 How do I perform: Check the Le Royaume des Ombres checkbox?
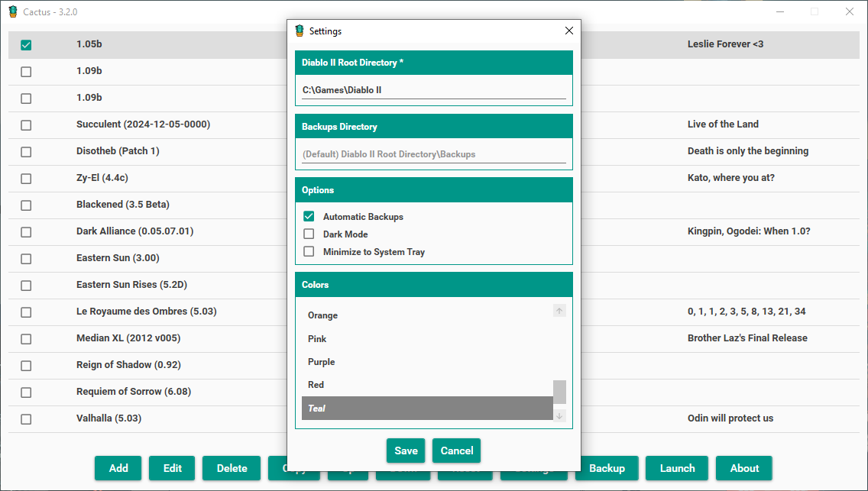(x=26, y=312)
